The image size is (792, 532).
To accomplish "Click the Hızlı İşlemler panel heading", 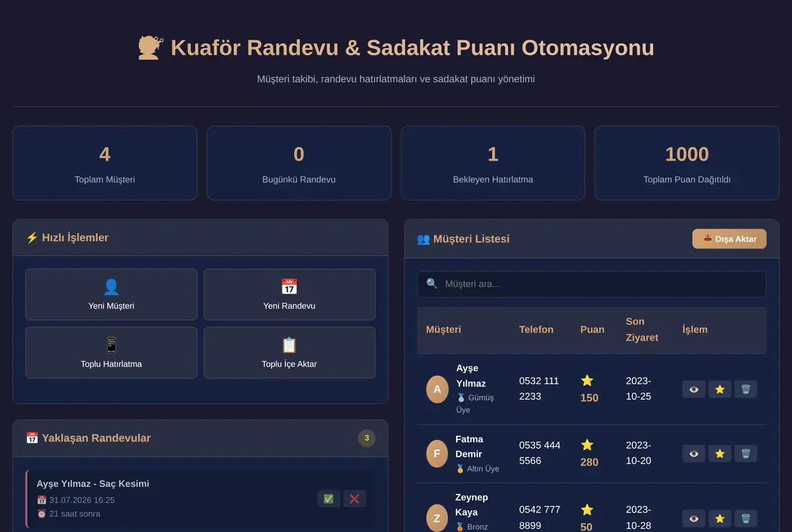I will 67,238.
